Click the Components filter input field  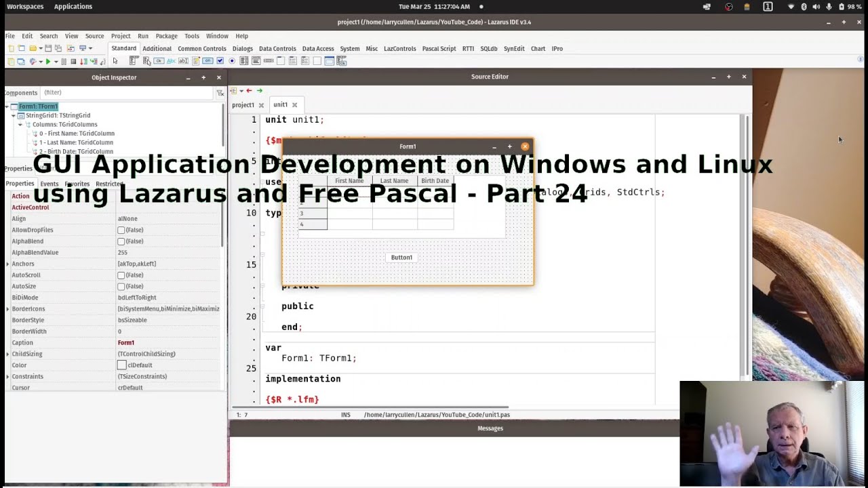[126, 93]
